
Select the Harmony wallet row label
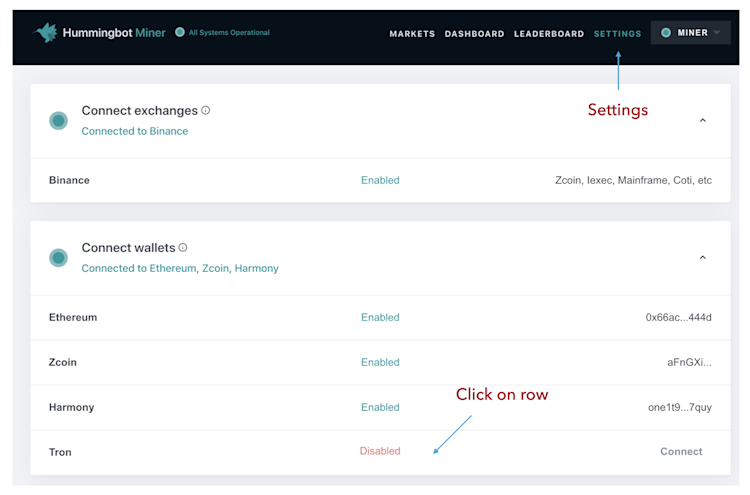click(x=71, y=407)
